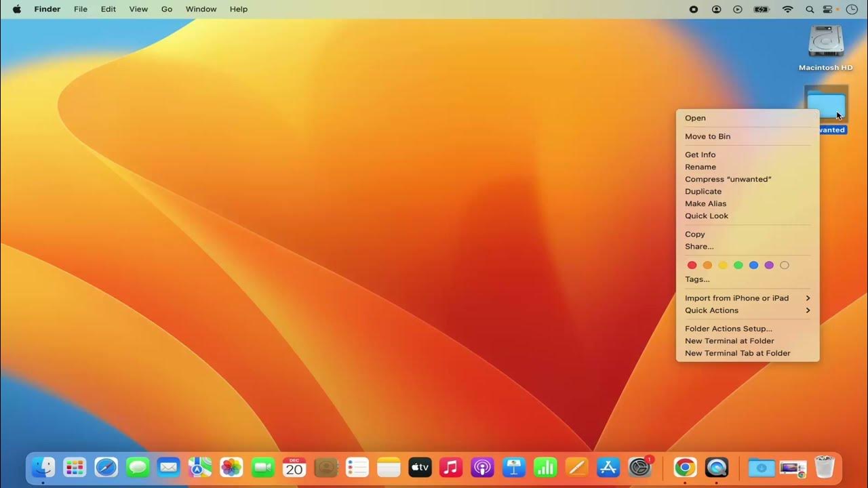Click the user account menu bar icon

click(716, 9)
